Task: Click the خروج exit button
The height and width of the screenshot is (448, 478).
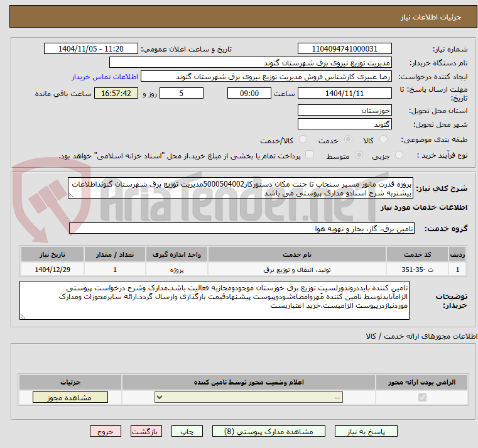Action: pos(105,431)
